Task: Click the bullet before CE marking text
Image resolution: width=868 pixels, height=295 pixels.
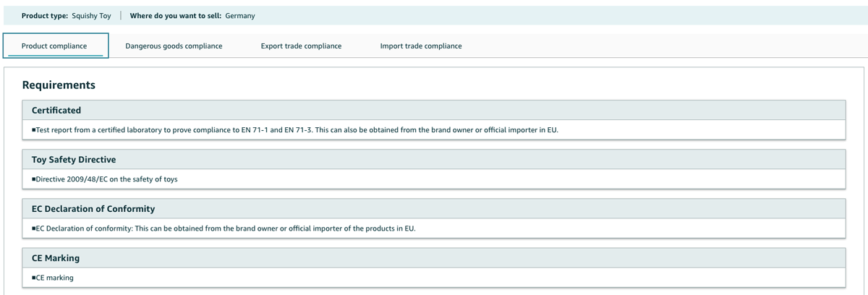Action: coord(33,278)
